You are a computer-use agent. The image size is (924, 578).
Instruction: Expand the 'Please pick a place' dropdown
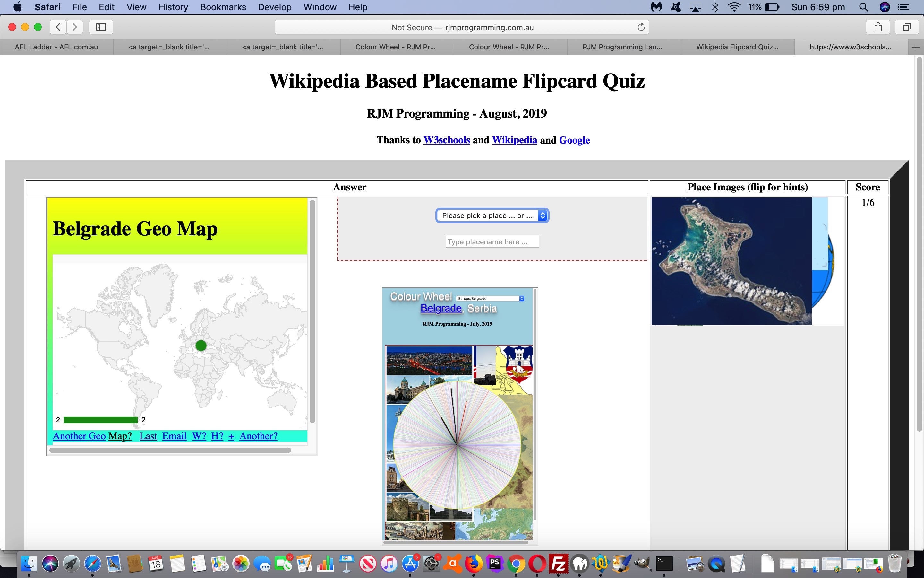click(x=492, y=215)
